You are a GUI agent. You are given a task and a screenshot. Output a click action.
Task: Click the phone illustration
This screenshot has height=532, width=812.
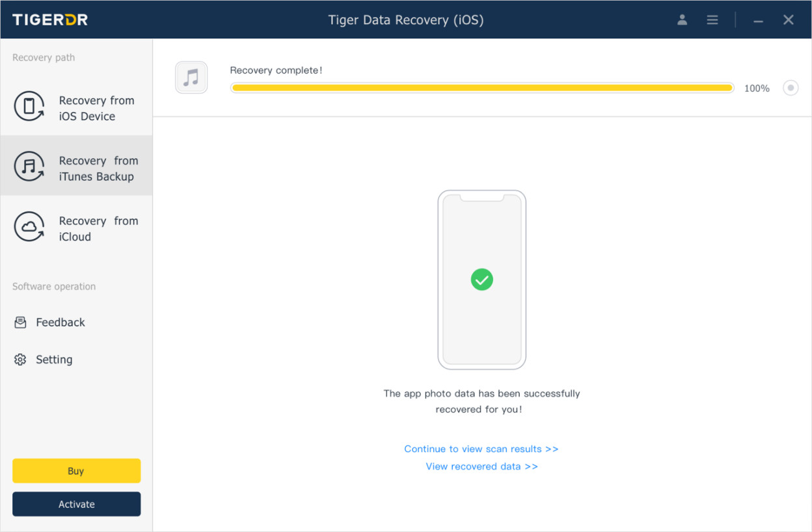482,280
